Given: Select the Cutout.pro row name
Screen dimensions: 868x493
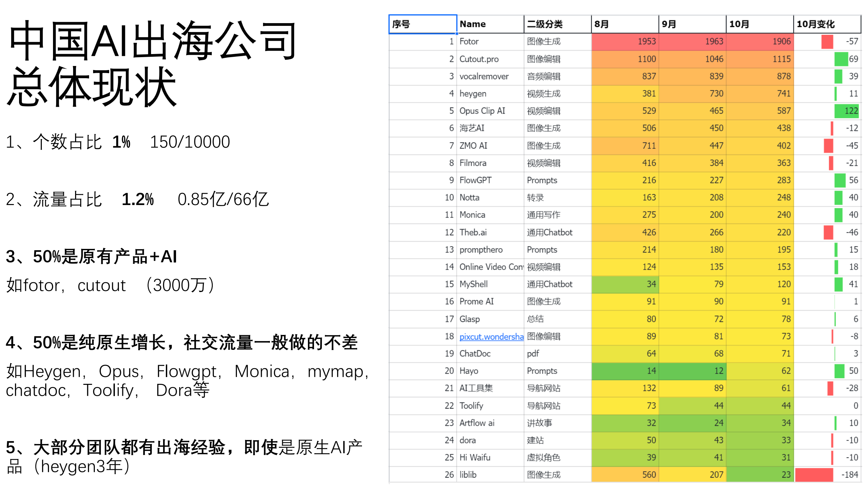Looking at the screenshot, I should click(479, 59).
